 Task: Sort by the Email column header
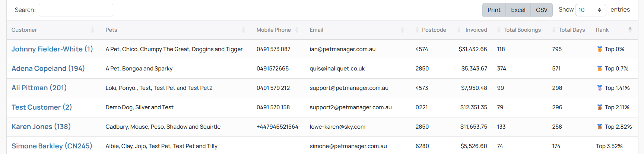point(316,30)
